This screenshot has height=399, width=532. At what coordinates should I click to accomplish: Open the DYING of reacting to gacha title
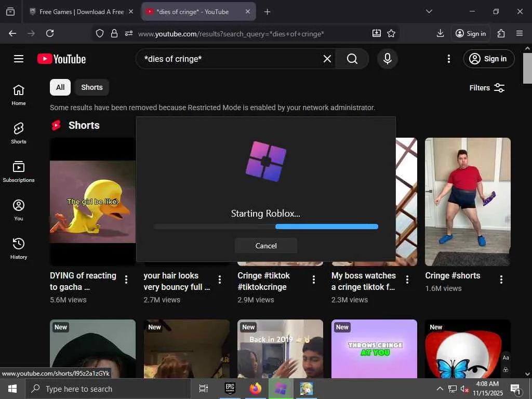(x=83, y=281)
